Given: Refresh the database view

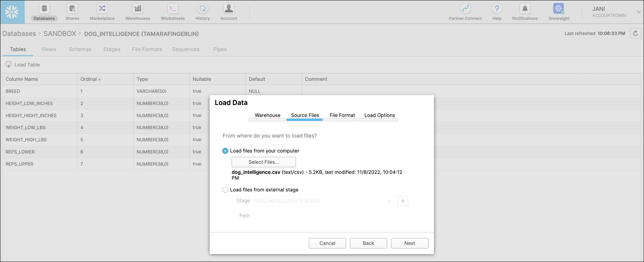Looking at the screenshot, I should (636, 33).
